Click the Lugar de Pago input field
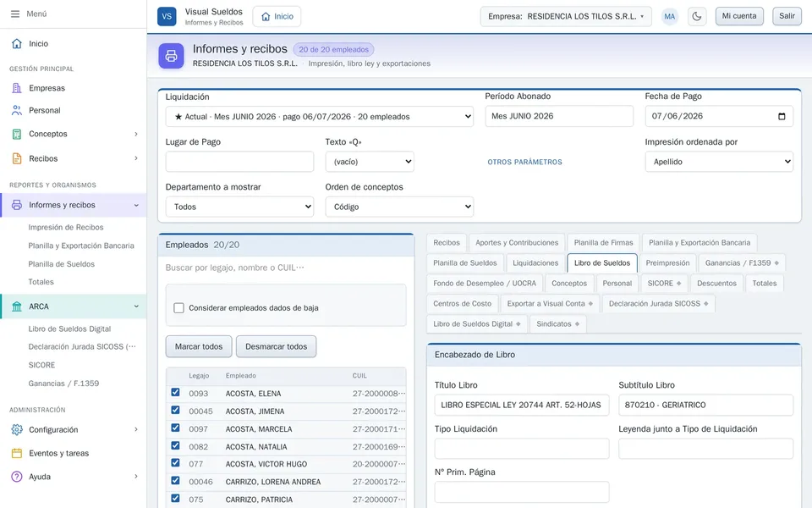 coord(239,162)
